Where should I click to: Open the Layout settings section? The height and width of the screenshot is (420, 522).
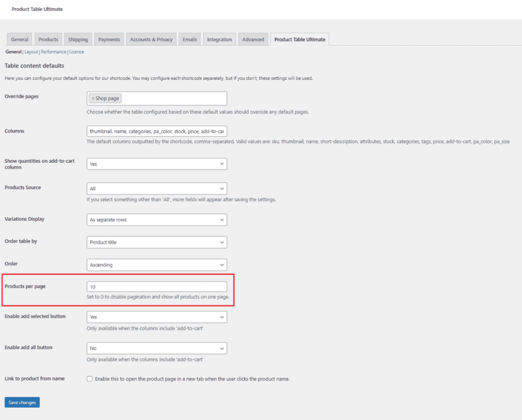point(31,52)
